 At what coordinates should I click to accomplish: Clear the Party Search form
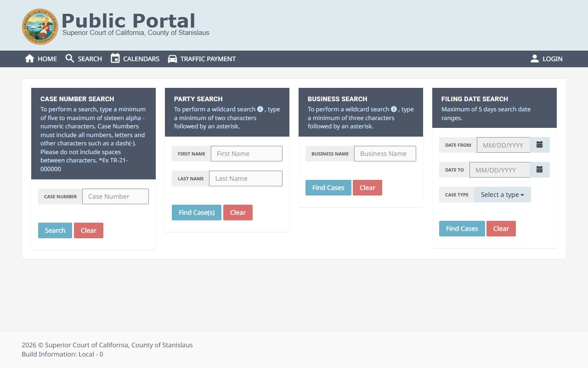238,213
